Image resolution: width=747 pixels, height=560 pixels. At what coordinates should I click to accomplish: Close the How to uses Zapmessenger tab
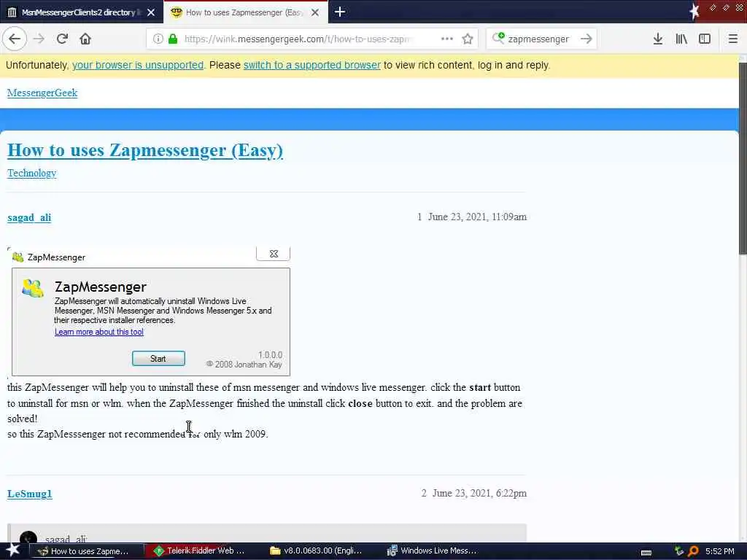[315, 12]
